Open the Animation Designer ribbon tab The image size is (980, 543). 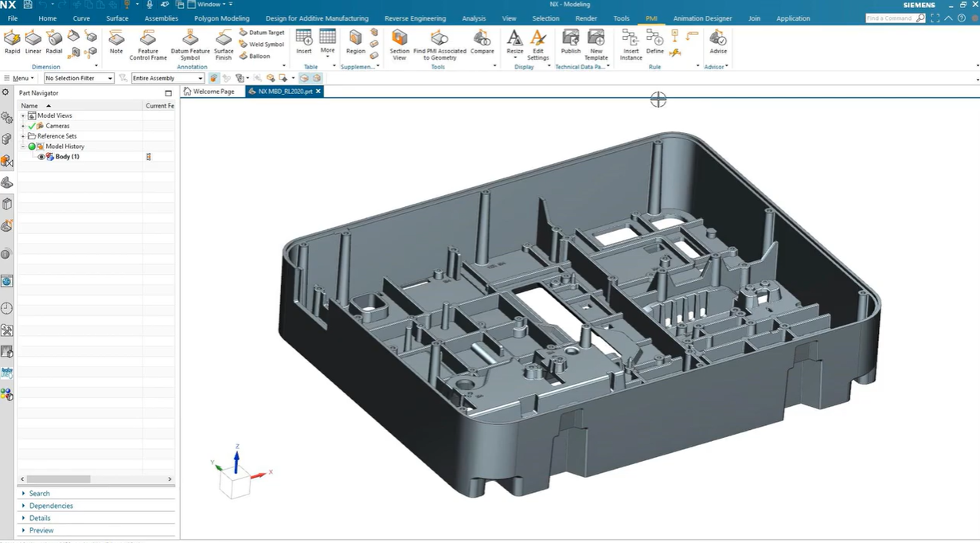pos(702,18)
